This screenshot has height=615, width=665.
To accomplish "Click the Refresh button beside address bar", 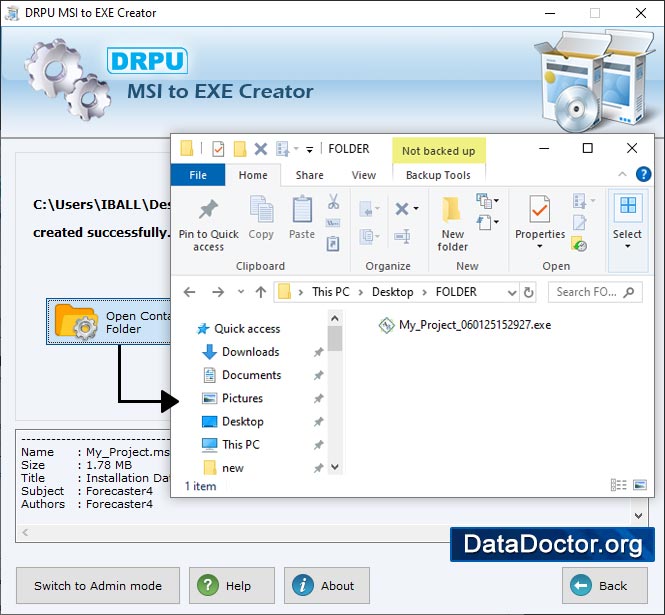I will pyautogui.click(x=529, y=292).
